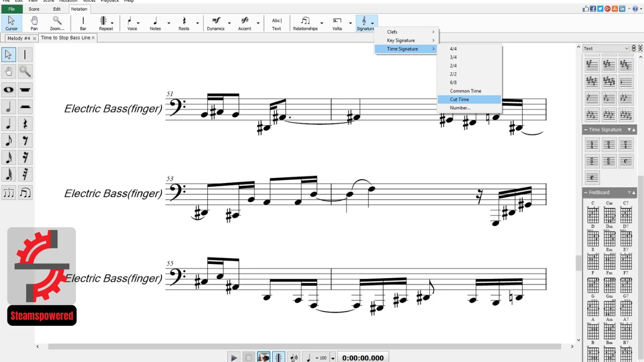Toggle the instrument display button in playback bar
Screen dimensions: 644x362
click(264, 357)
